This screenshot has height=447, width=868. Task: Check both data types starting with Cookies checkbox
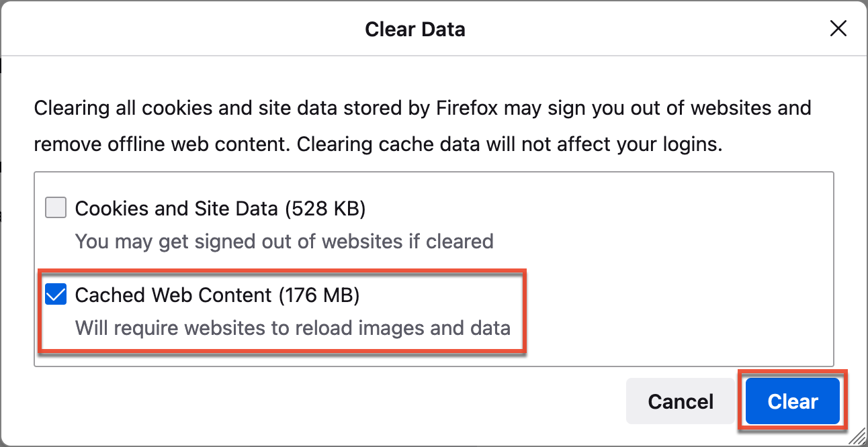coord(55,207)
